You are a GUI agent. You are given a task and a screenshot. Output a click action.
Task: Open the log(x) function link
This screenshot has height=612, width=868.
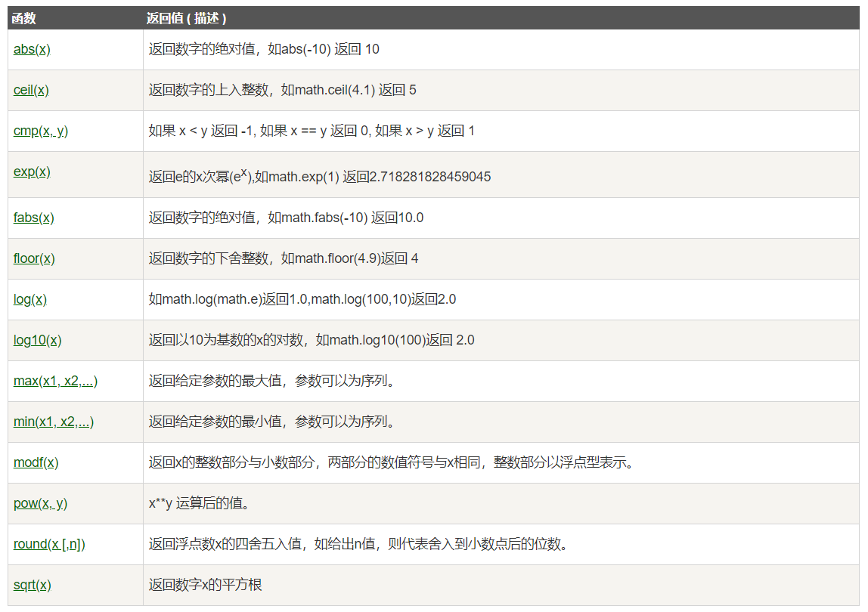tap(30, 300)
